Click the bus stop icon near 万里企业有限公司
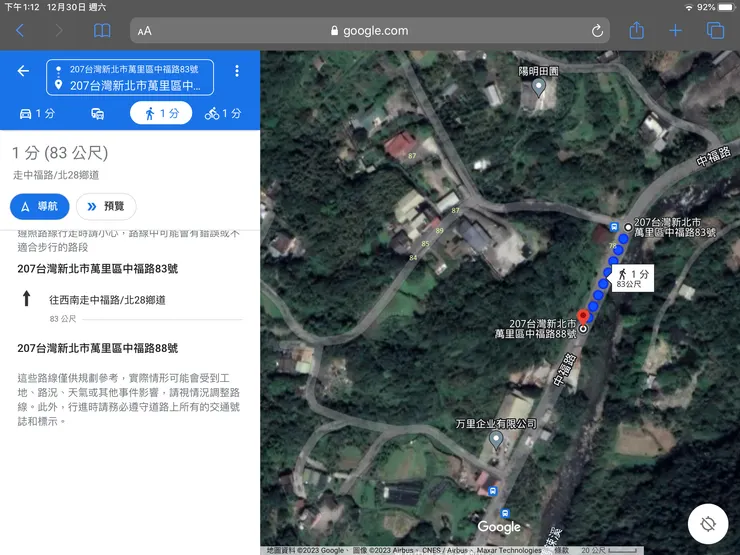The height and width of the screenshot is (555, 740). tap(493, 491)
